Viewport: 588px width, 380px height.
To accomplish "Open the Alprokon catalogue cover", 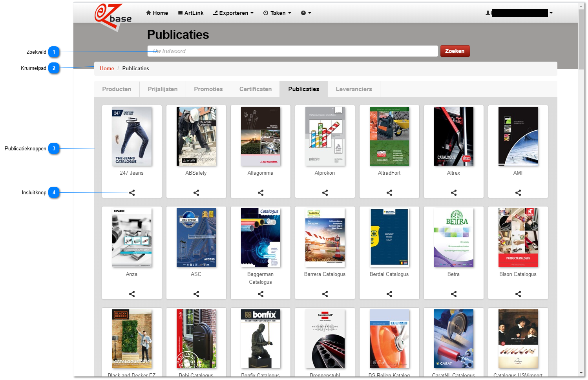I will (x=325, y=136).
